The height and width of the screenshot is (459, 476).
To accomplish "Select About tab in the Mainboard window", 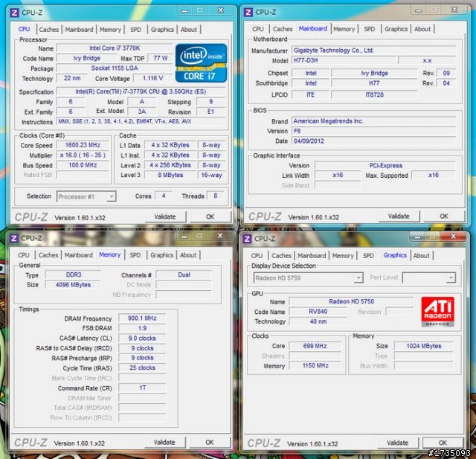I will [422, 29].
